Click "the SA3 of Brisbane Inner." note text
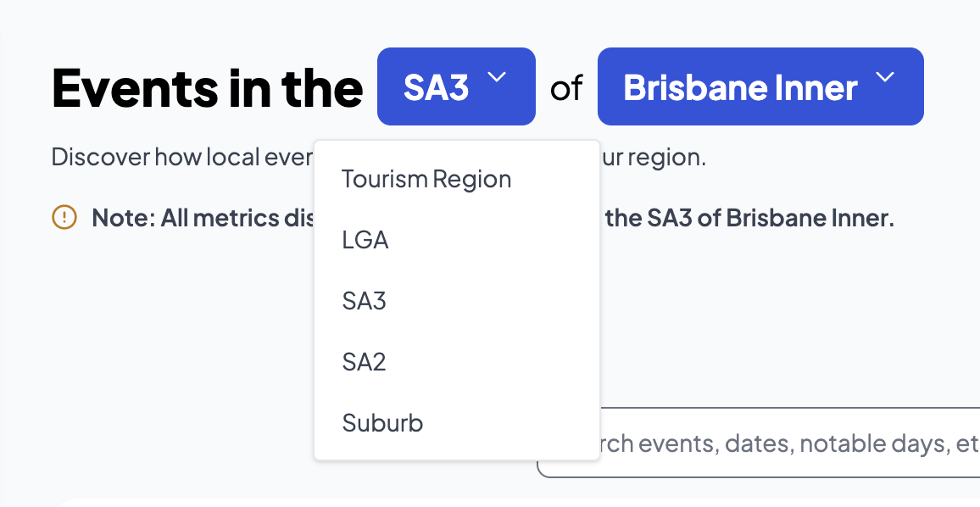The height and width of the screenshot is (507, 980). 749,219
